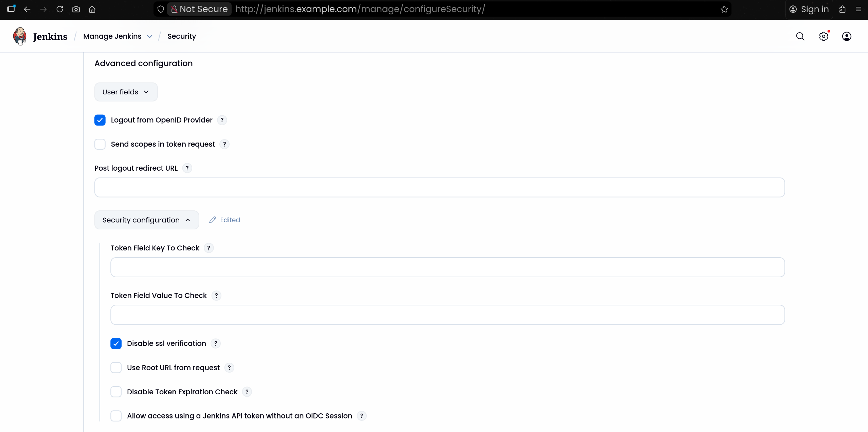
Task: Click the user account icon in header
Action: point(846,36)
